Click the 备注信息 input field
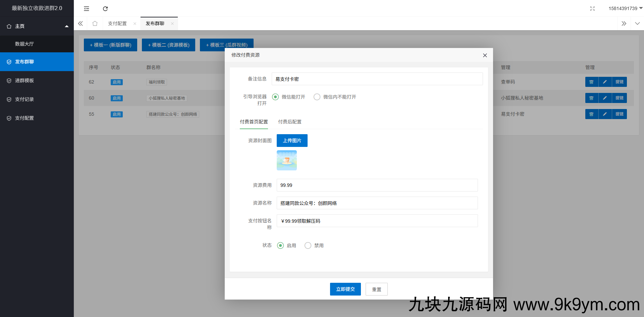The width and height of the screenshot is (644, 317). (377, 79)
